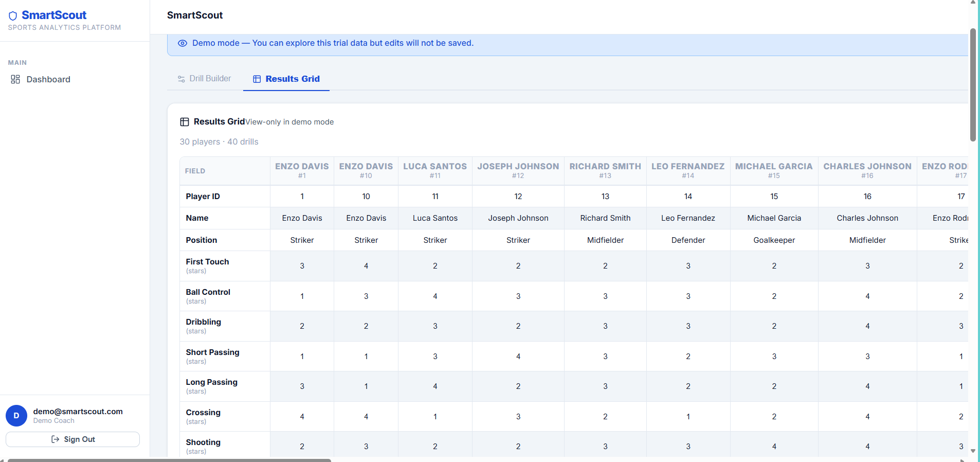Click the eye icon in demo banner

183,43
